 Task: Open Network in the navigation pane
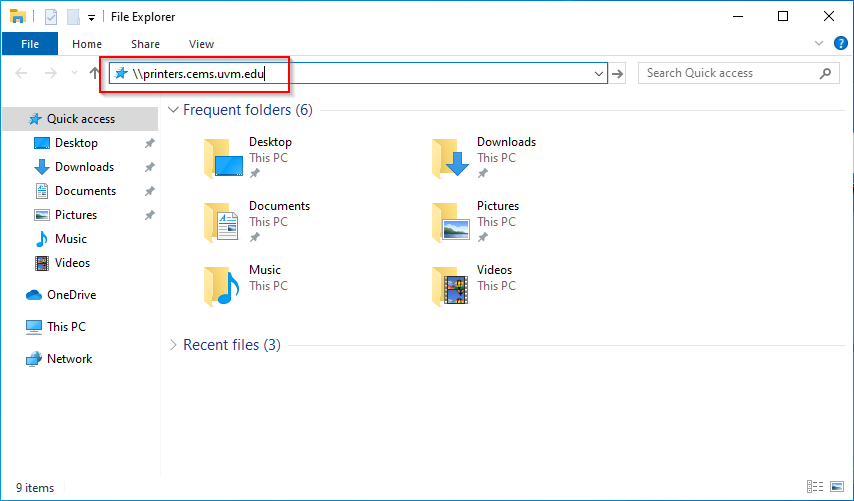click(x=70, y=359)
